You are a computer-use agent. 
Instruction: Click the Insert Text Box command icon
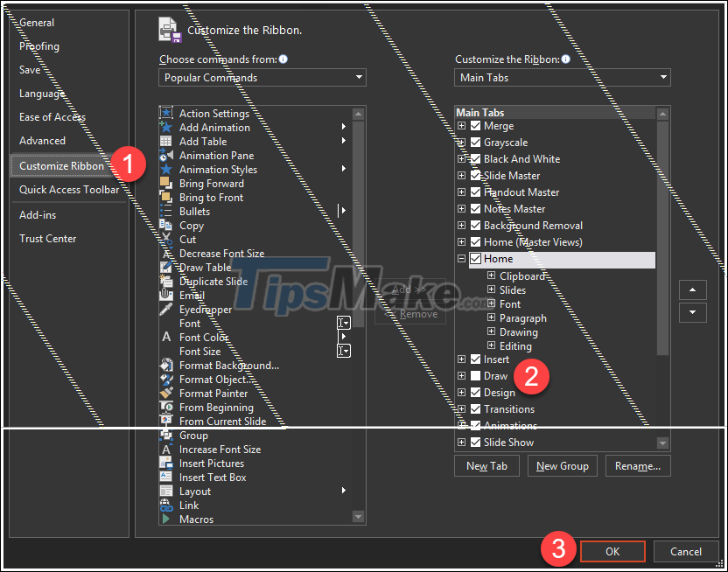(166, 477)
